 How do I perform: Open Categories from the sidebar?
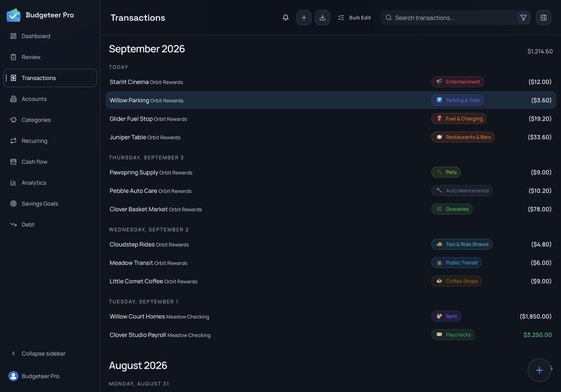(50, 120)
